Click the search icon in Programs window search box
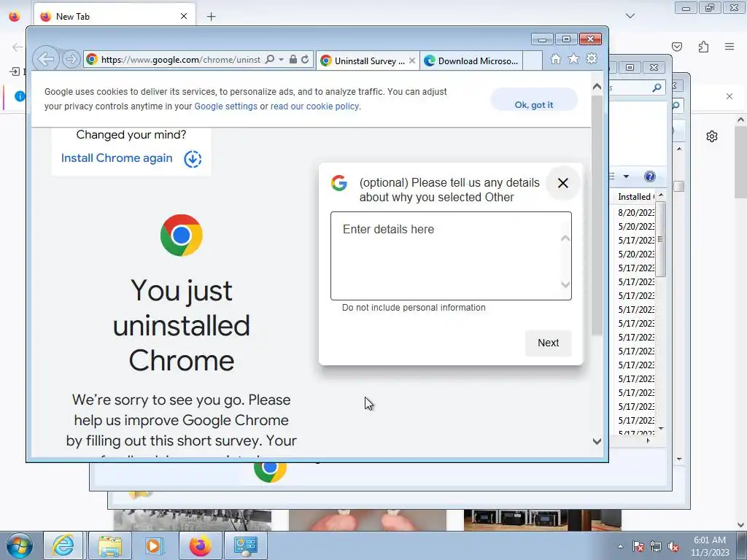This screenshot has height=560, width=747. (x=657, y=87)
